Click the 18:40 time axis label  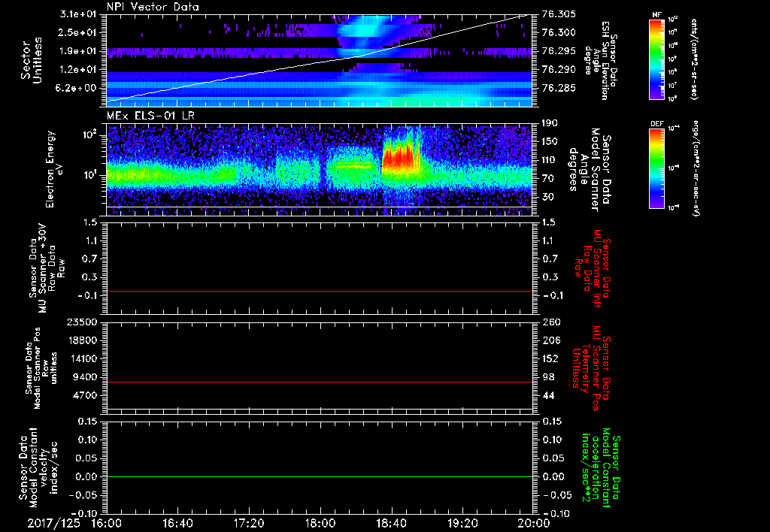click(391, 523)
